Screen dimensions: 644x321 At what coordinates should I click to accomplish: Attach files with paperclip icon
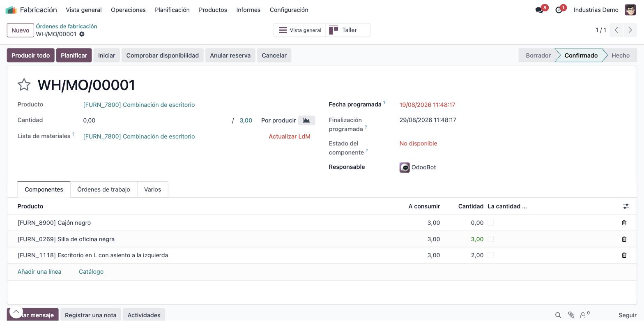point(571,315)
